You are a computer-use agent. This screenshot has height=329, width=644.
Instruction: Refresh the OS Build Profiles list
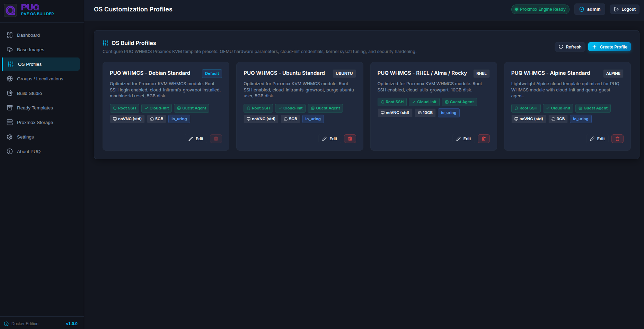click(570, 47)
